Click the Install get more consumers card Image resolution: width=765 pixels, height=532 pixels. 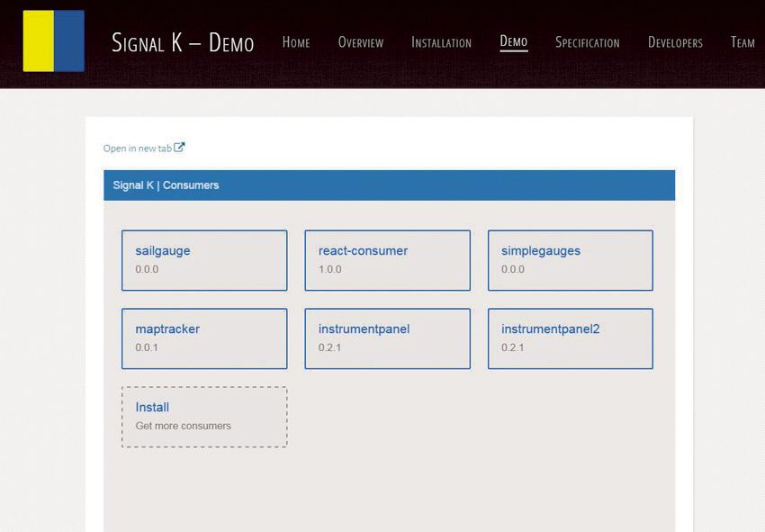click(204, 417)
